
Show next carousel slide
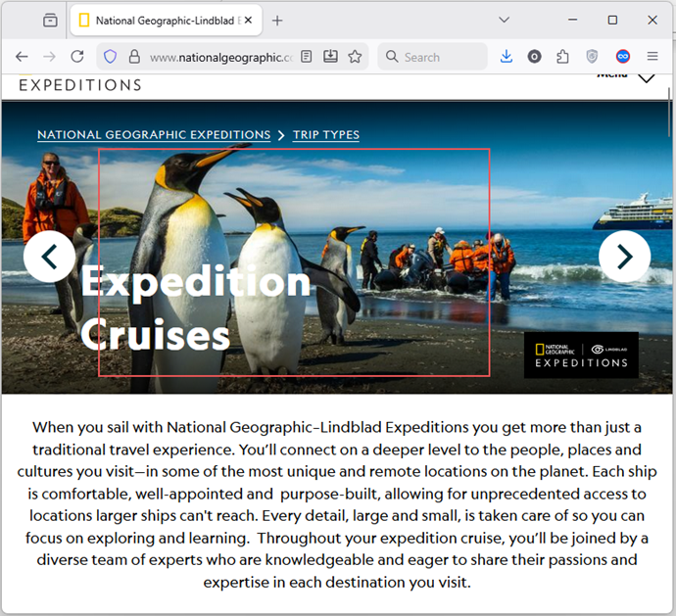[624, 257]
